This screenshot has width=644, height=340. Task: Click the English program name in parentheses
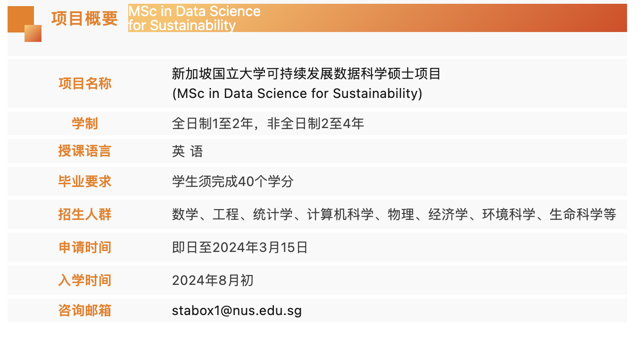[297, 93]
